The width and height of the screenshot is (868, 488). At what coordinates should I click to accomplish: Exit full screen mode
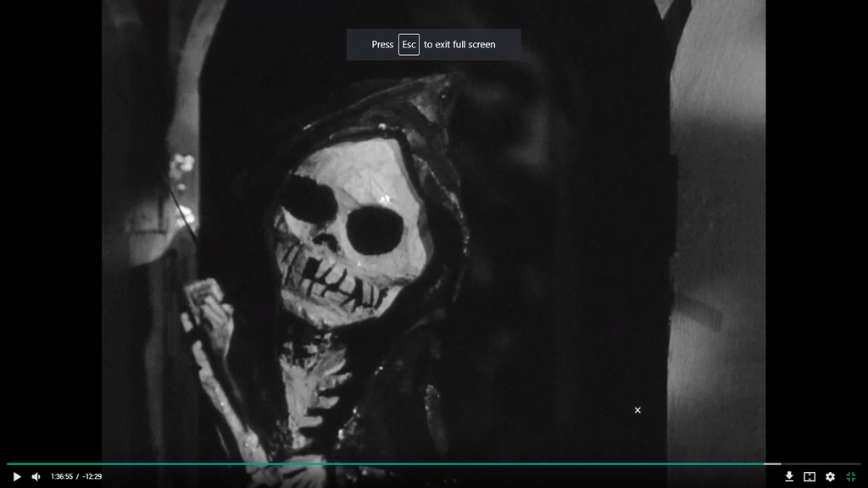[x=851, y=476]
